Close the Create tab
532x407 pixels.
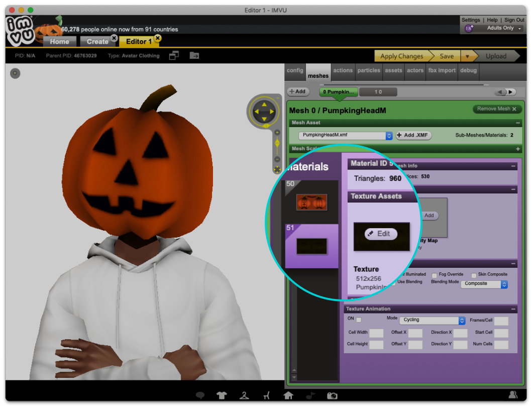tap(115, 38)
